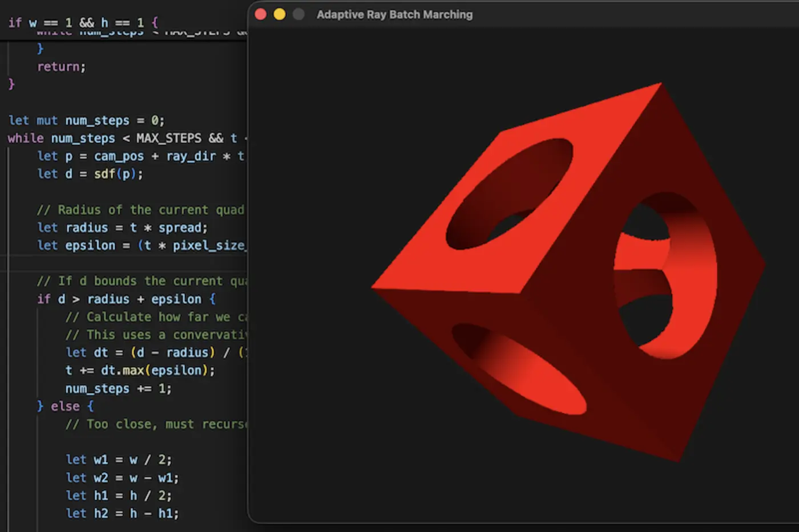Click the num_steps += 1 statement

pos(118,388)
